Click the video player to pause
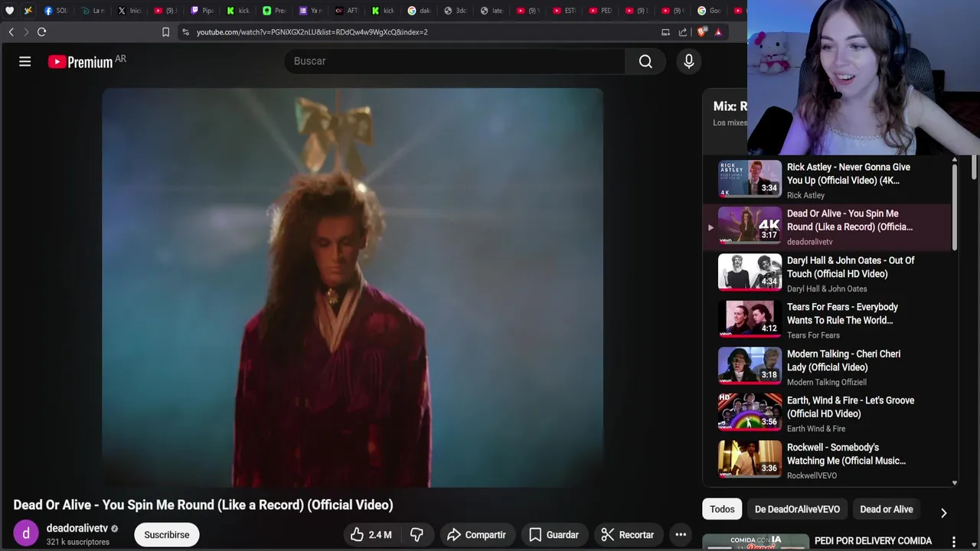Image resolution: width=980 pixels, height=551 pixels. coord(353,288)
